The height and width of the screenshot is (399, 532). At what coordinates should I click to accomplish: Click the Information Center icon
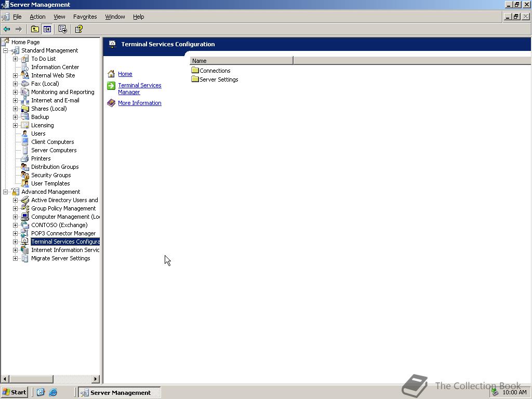pyautogui.click(x=25, y=67)
